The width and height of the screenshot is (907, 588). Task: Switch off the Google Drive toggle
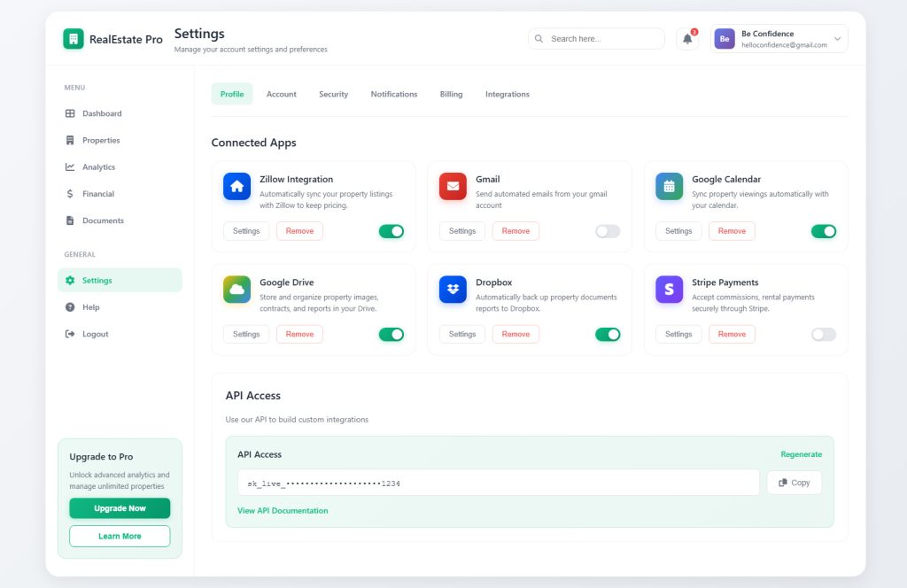(x=391, y=334)
